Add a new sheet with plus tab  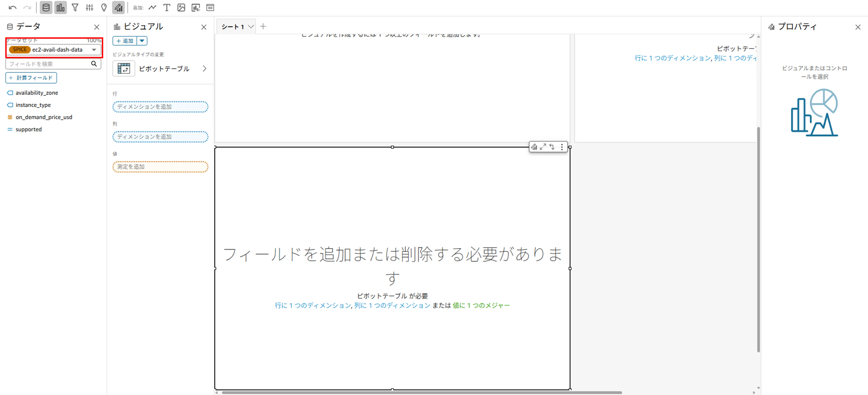tap(263, 26)
